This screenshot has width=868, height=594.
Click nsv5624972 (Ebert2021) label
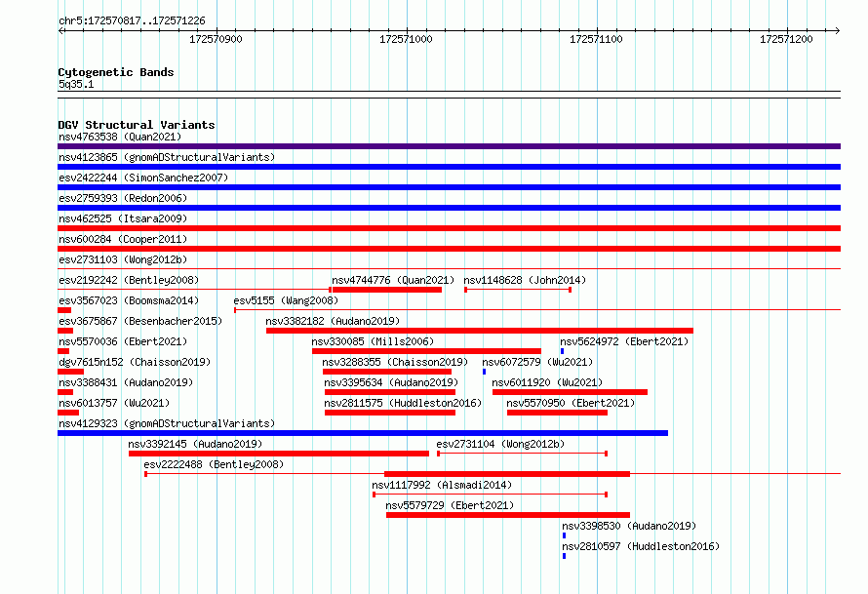(624, 341)
